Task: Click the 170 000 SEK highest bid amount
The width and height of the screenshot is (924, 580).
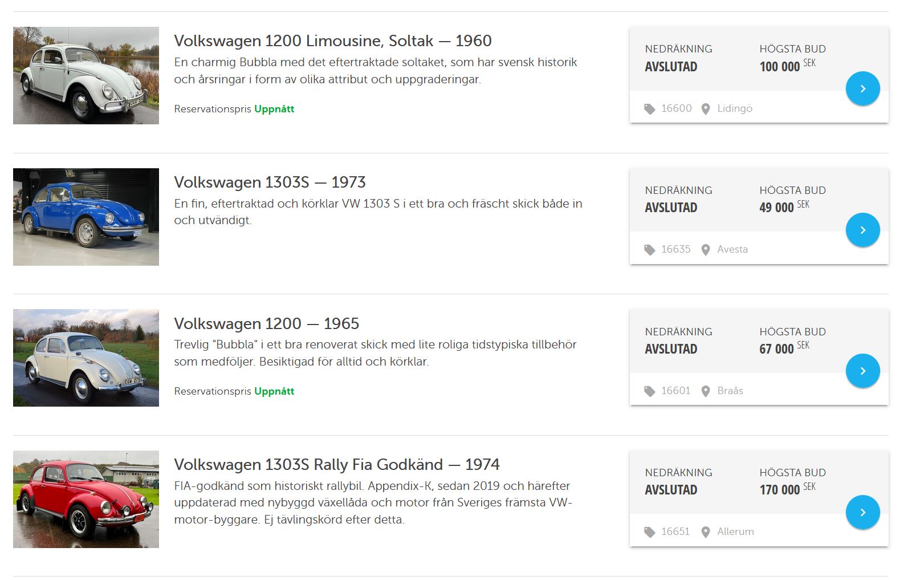Action: [780, 490]
